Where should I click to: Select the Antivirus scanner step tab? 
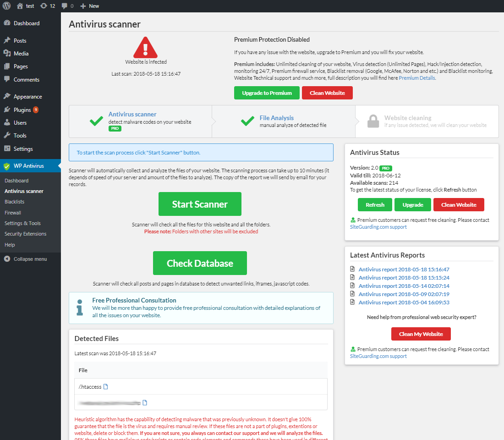(x=132, y=114)
